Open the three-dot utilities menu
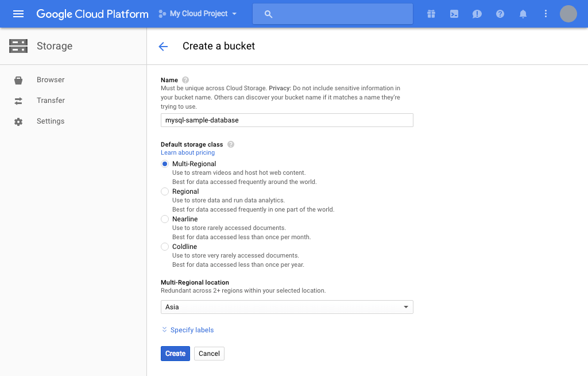The image size is (588, 376). pyautogui.click(x=546, y=14)
